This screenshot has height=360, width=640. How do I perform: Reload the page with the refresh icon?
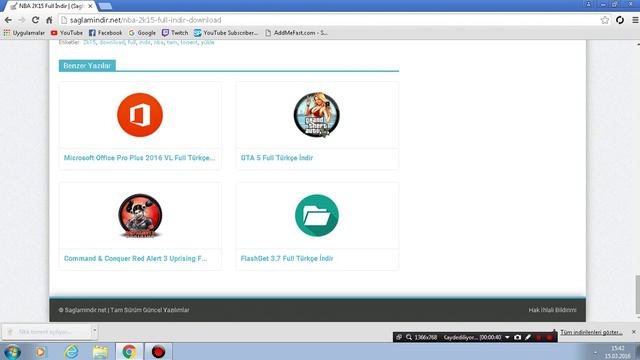pyautogui.click(x=36, y=20)
